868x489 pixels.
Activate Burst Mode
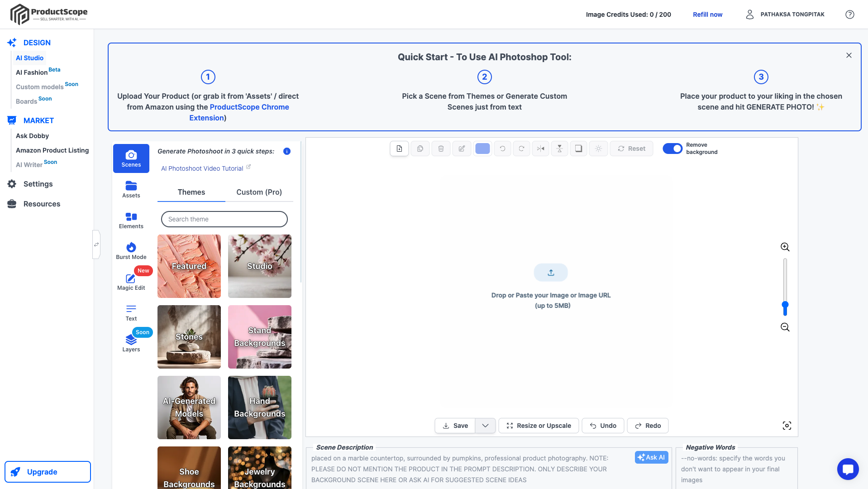pos(131,249)
